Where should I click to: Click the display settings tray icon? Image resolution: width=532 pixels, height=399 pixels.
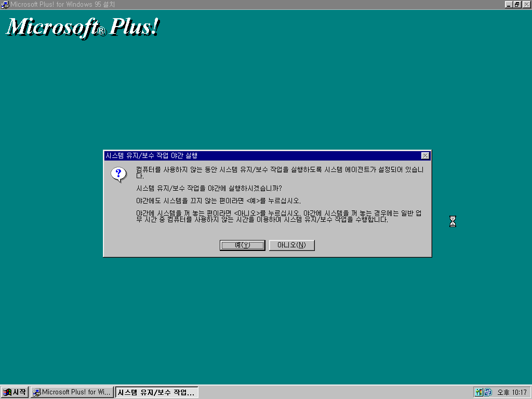[x=488, y=392]
